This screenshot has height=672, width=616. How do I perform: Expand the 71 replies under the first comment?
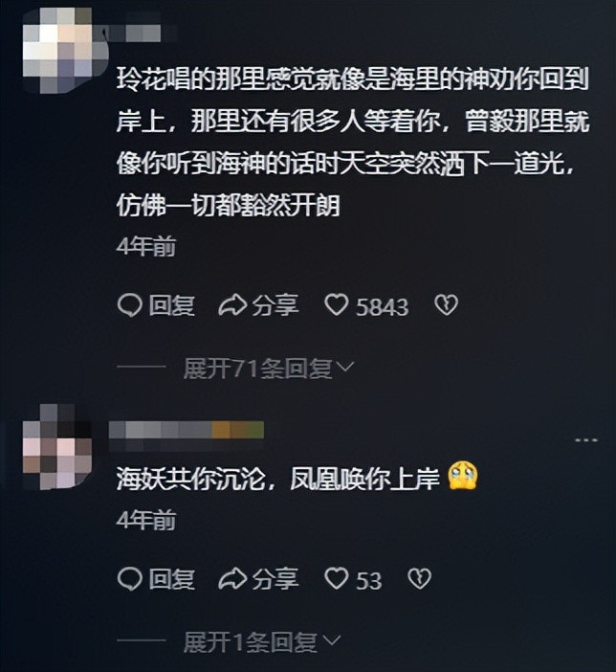pyautogui.click(x=268, y=369)
